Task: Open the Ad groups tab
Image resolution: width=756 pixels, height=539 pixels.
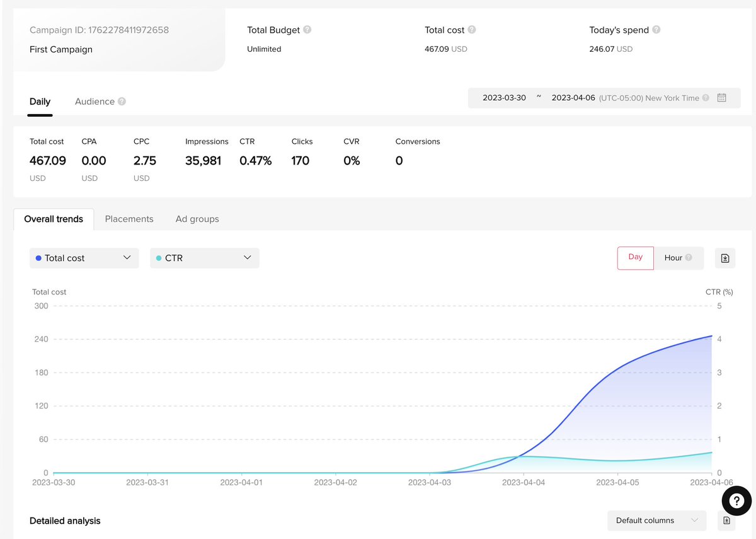Action: (197, 219)
